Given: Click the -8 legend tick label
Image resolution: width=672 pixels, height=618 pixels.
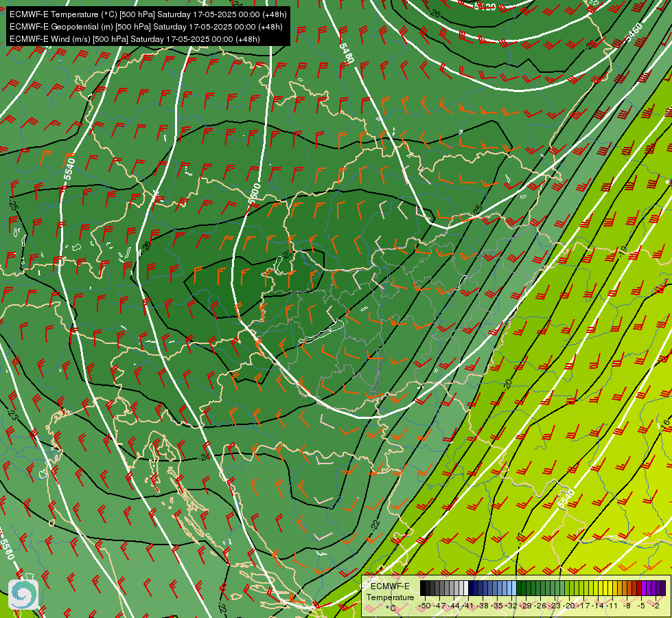Looking at the screenshot, I should point(627,606).
